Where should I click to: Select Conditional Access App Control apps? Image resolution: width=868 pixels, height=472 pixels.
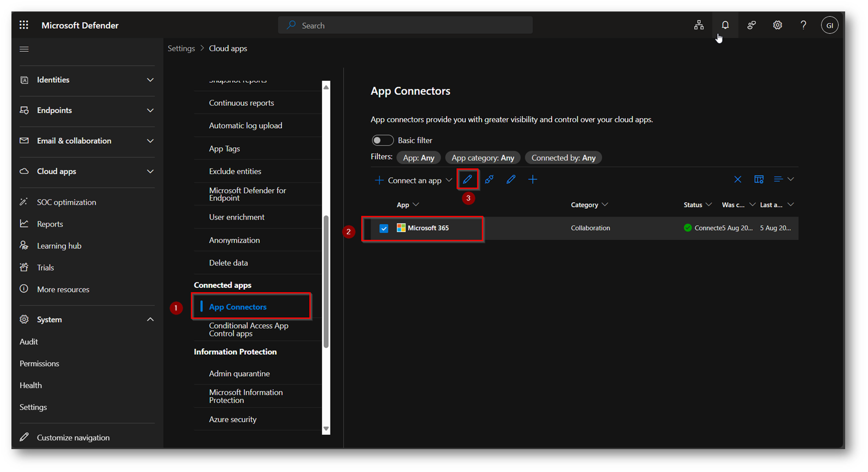click(248, 329)
